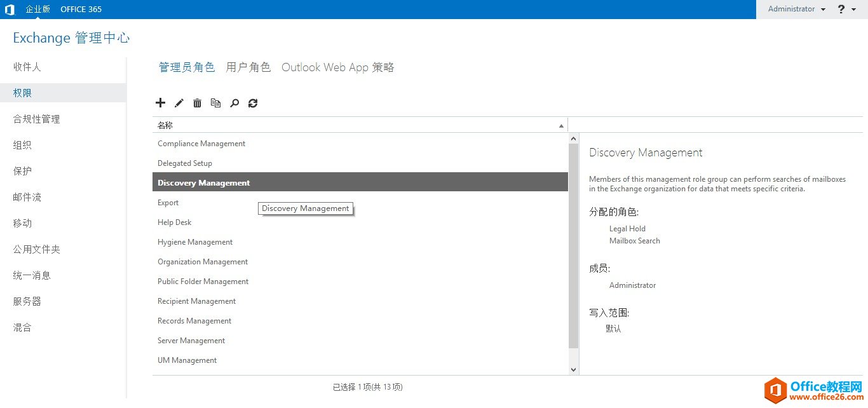The width and height of the screenshot is (868, 408).
Task: Add a new role group
Action: [x=160, y=102]
